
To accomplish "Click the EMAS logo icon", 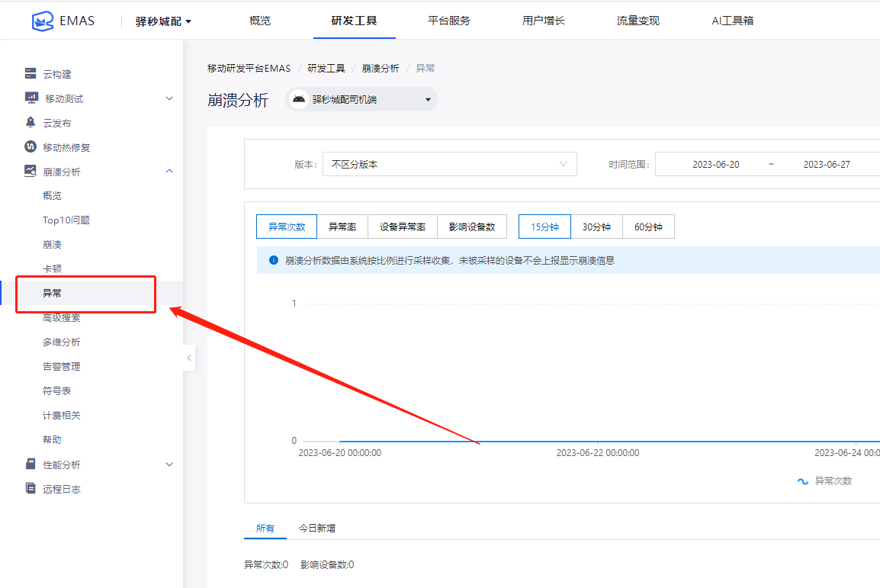I will [43, 21].
